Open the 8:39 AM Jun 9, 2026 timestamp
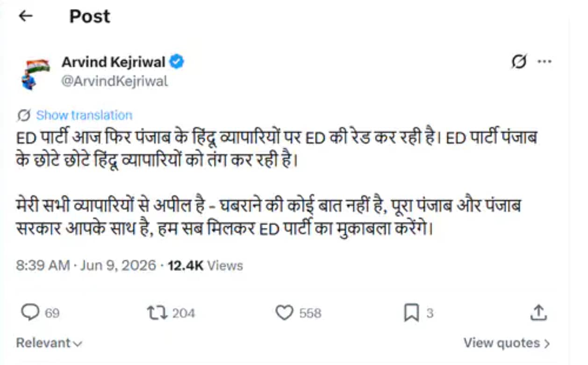 tap(86, 266)
